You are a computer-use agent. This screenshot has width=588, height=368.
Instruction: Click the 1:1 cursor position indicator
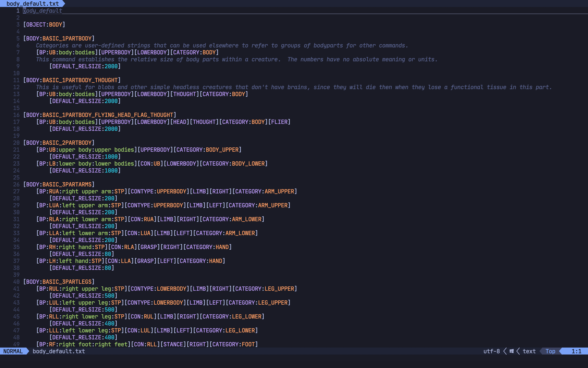coord(576,351)
